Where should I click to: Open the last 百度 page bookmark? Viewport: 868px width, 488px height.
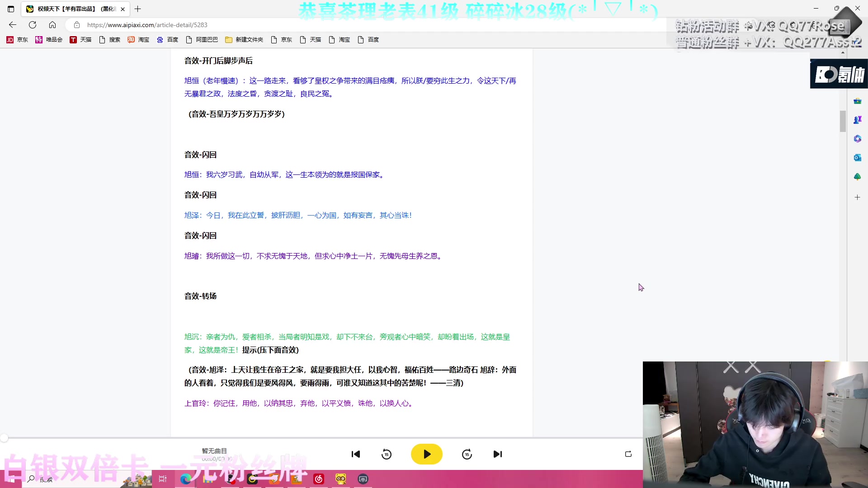coord(368,40)
